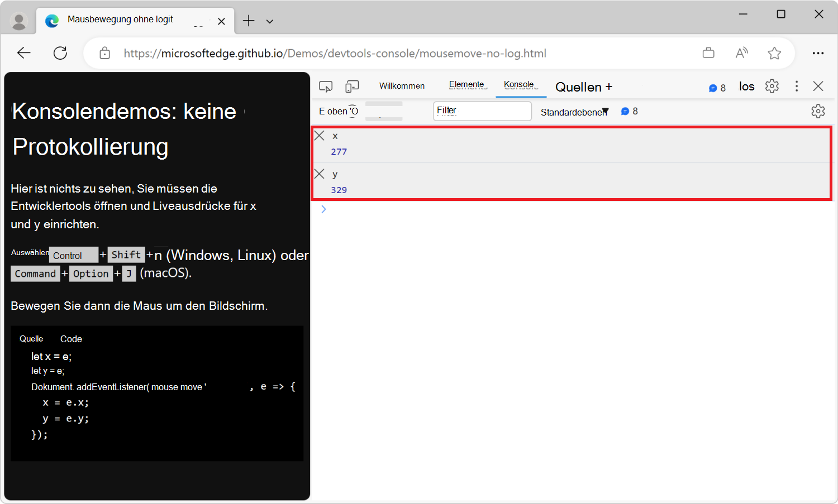Open the DevTools settings gear

772,86
